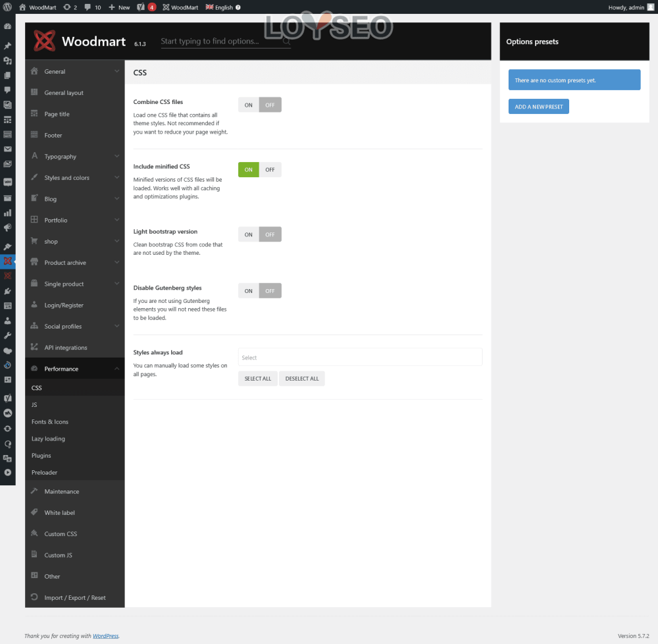Expand the Single product chevron
The width and height of the screenshot is (658, 644).
[x=116, y=284]
